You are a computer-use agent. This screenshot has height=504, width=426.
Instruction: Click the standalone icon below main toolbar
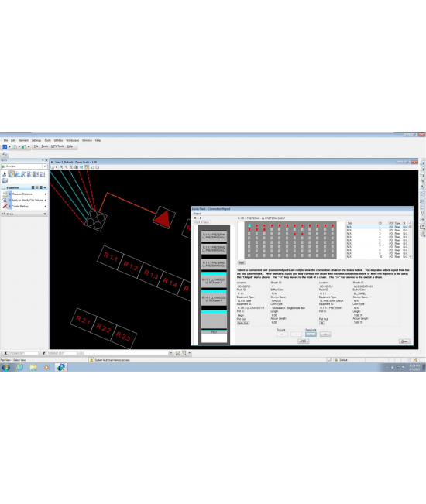click(5, 154)
